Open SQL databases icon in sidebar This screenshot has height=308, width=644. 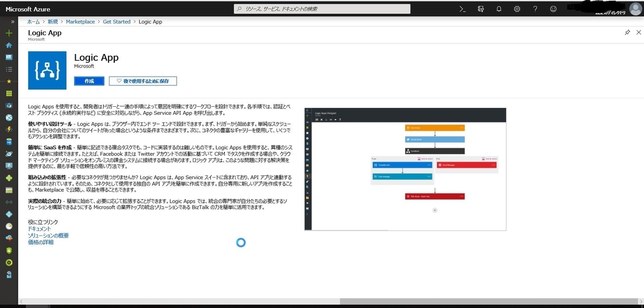click(9, 142)
